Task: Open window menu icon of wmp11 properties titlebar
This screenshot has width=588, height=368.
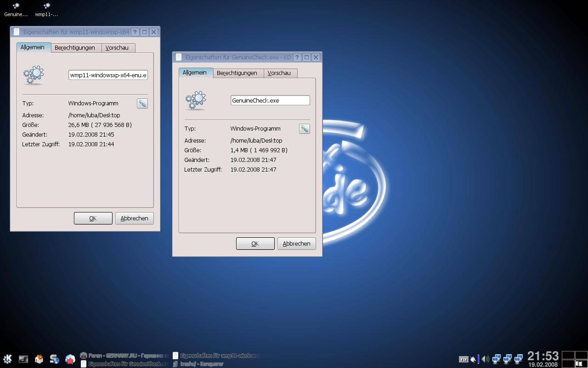Action: tap(17, 32)
